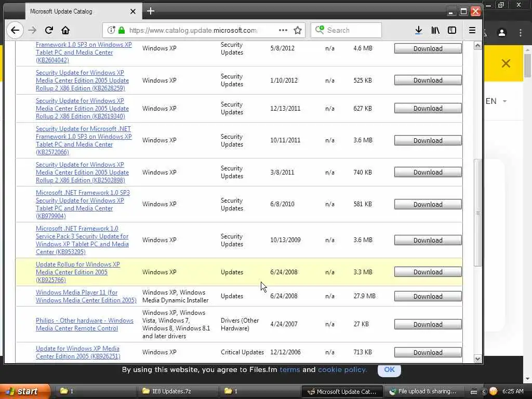Viewport: 532px width, 399px height.
Task: Open Philips Windows Media Center Remote link
Action: coord(85,324)
